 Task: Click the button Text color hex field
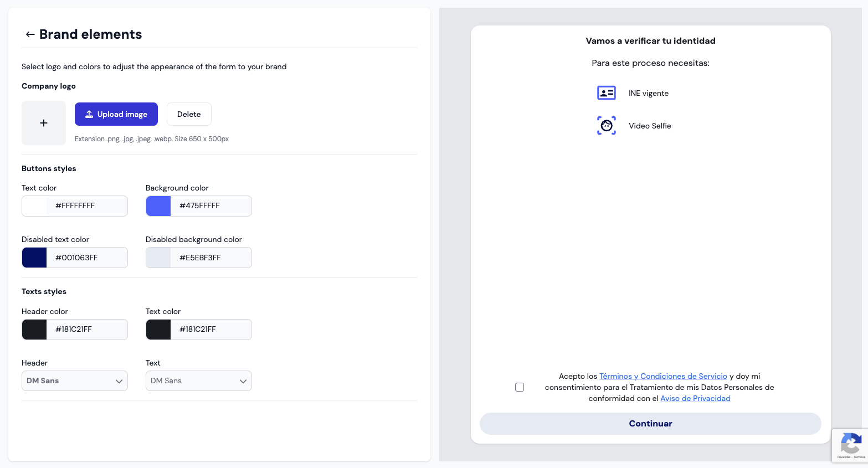pos(87,206)
